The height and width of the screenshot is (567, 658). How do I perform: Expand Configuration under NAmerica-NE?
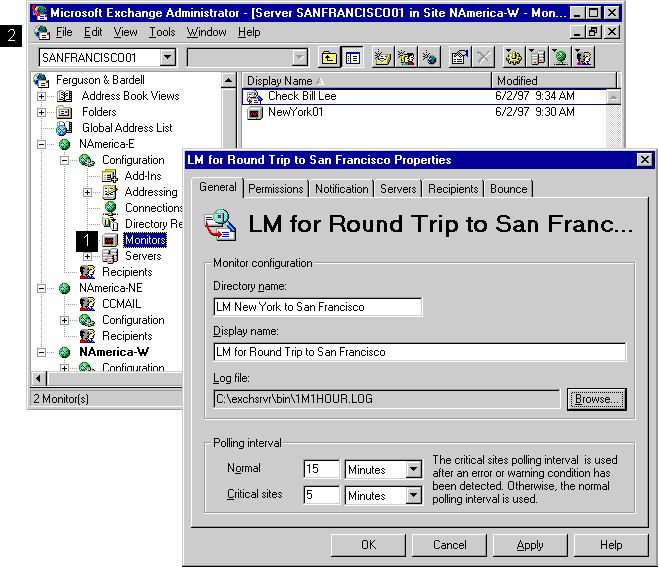[x=64, y=320]
